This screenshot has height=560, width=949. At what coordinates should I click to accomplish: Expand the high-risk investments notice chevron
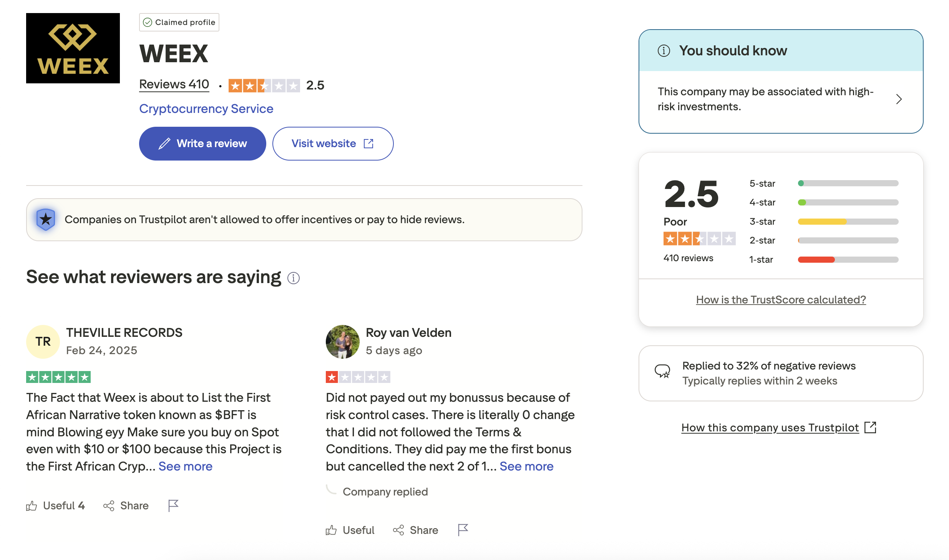(x=899, y=99)
